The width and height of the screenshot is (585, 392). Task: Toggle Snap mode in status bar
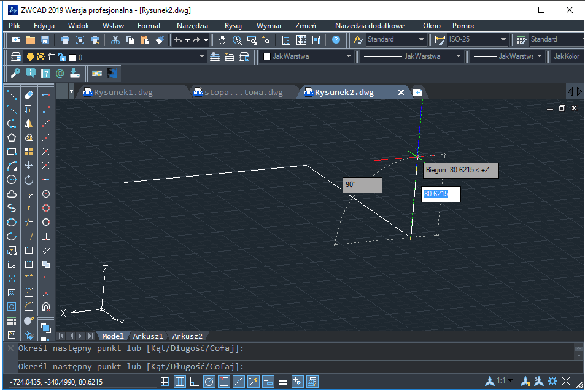(165, 382)
